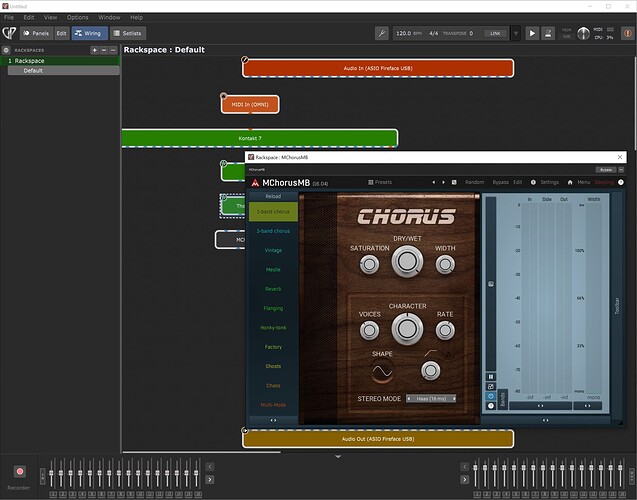Image resolution: width=637 pixels, height=500 pixels.
Task: Click Random in MChorusMB toolbar
Action: click(x=474, y=182)
